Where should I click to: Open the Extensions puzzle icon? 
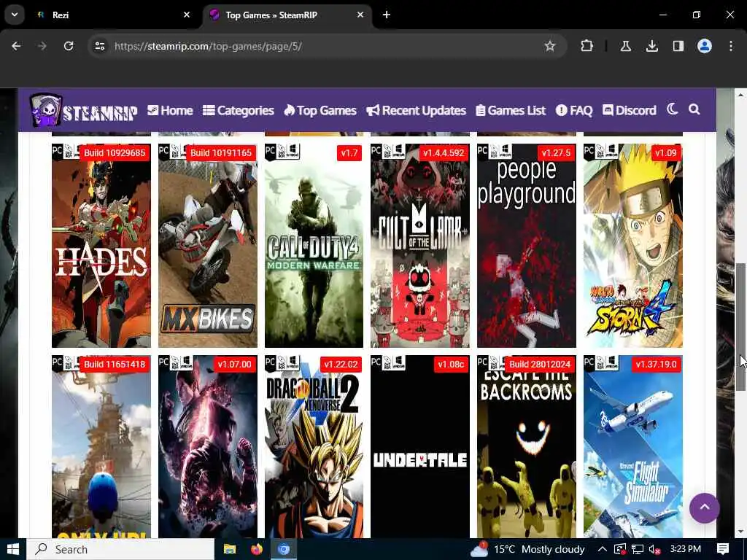(x=587, y=46)
